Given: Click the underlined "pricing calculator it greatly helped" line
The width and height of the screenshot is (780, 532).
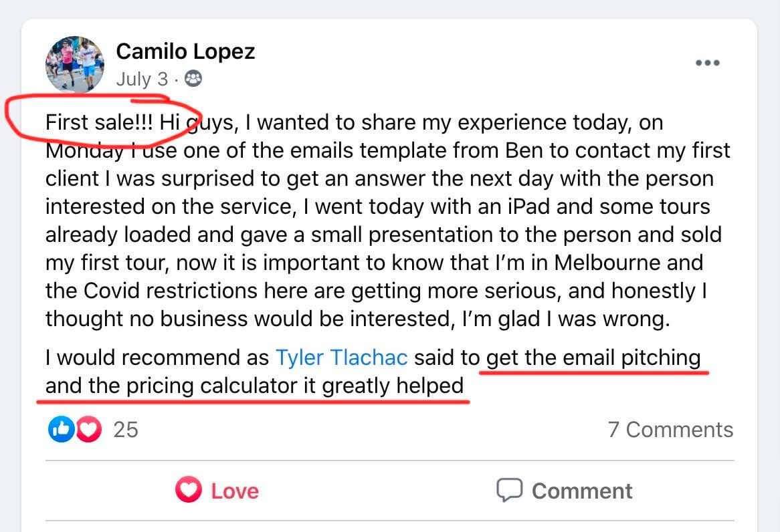Looking at the screenshot, I should [x=295, y=386].
